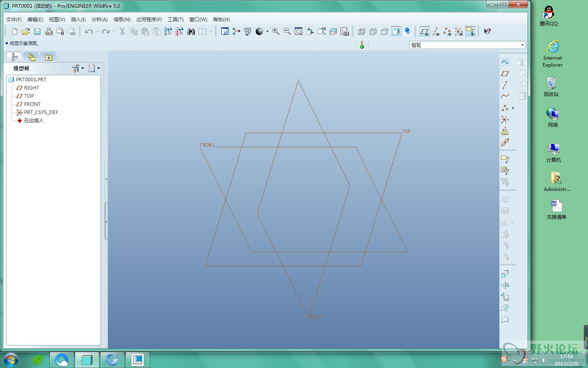
Task: Toggle datum planes visibility
Action: click(425, 31)
